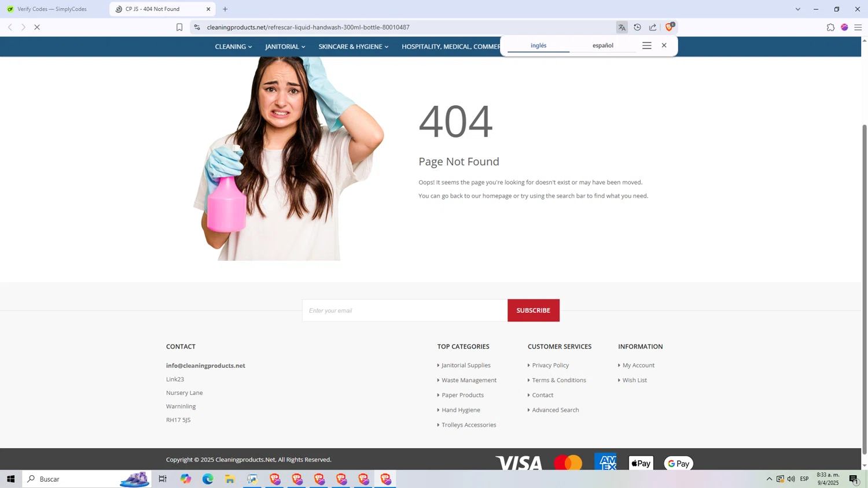Click the Buscar taskbar search box
This screenshot has width=868, height=488.
[87, 479]
